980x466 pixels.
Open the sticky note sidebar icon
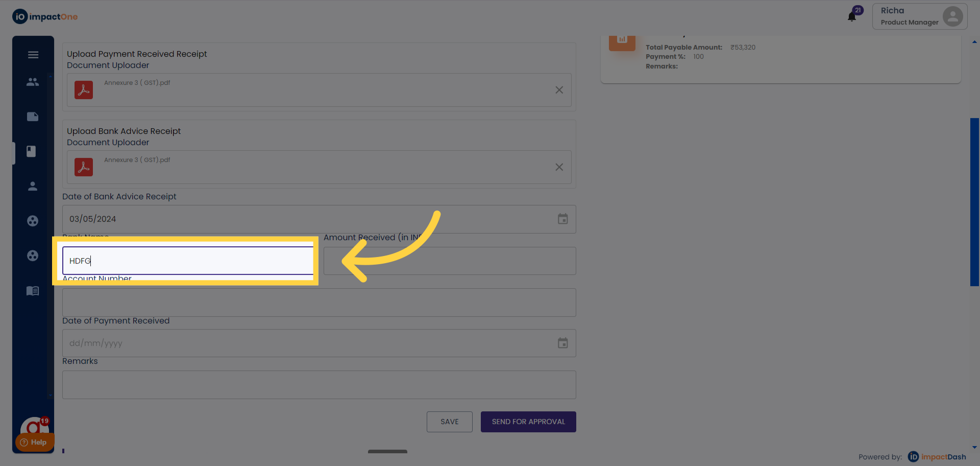tap(33, 116)
